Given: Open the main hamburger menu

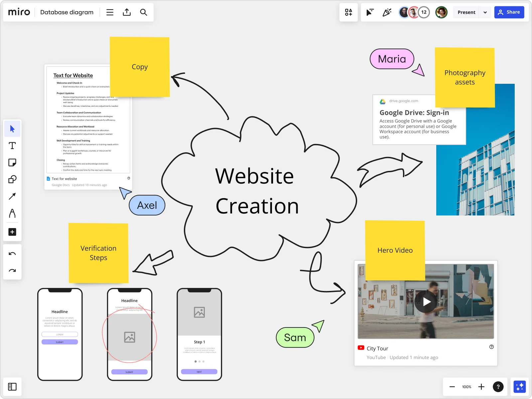Looking at the screenshot, I should [110, 12].
